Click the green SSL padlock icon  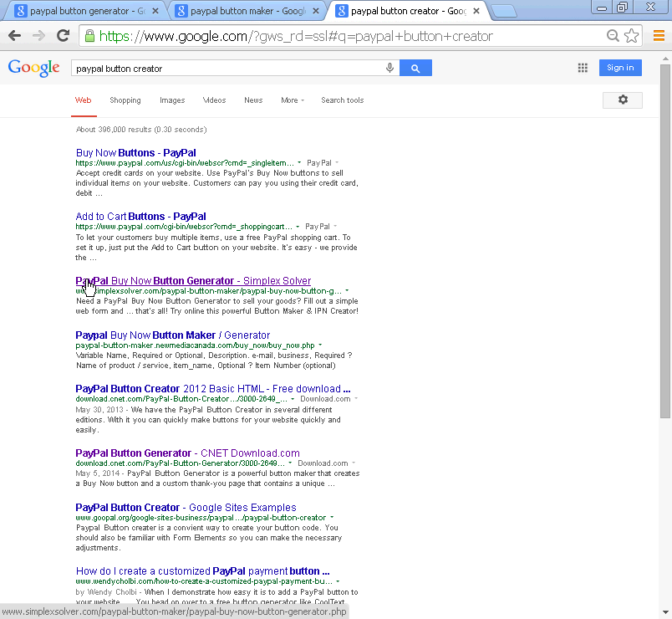89,36
